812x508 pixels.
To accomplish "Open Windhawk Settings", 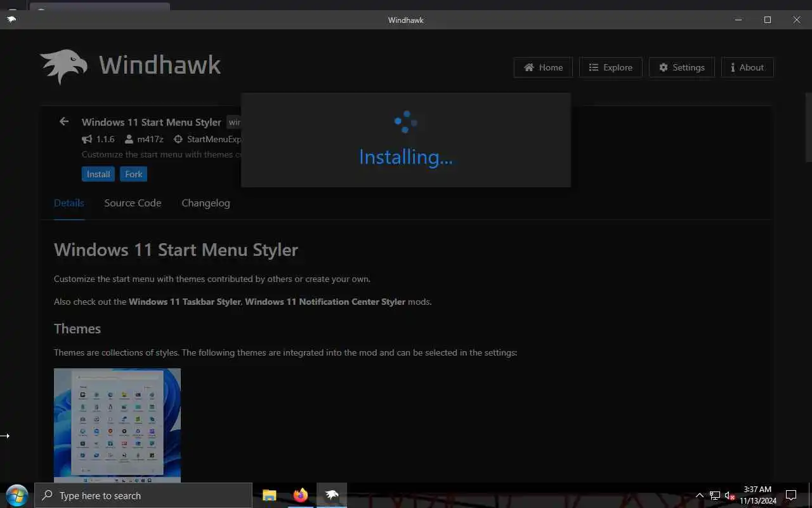I will coord(681,67).
